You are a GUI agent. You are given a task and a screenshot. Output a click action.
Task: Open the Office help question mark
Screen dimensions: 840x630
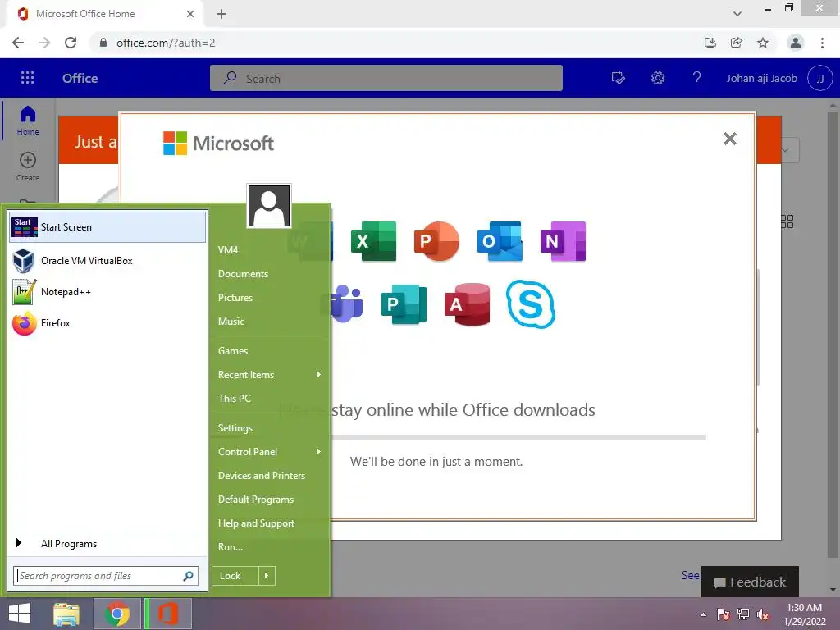(696, 78)
